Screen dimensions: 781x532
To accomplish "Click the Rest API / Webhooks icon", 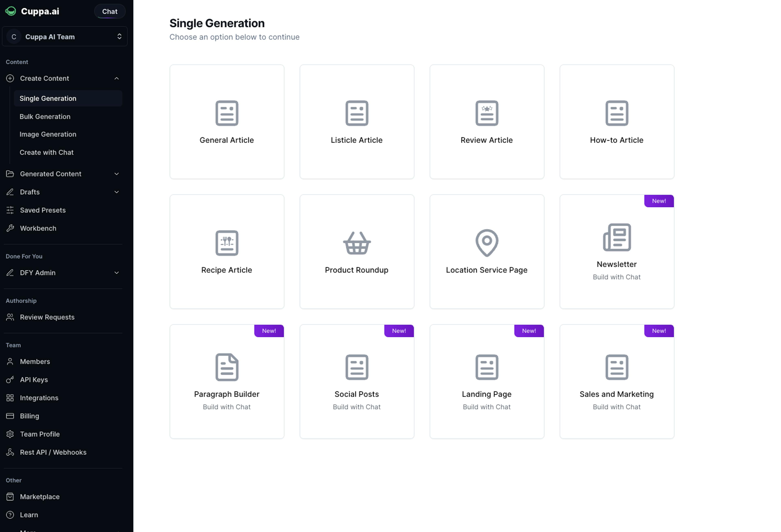I will (10, 452).
